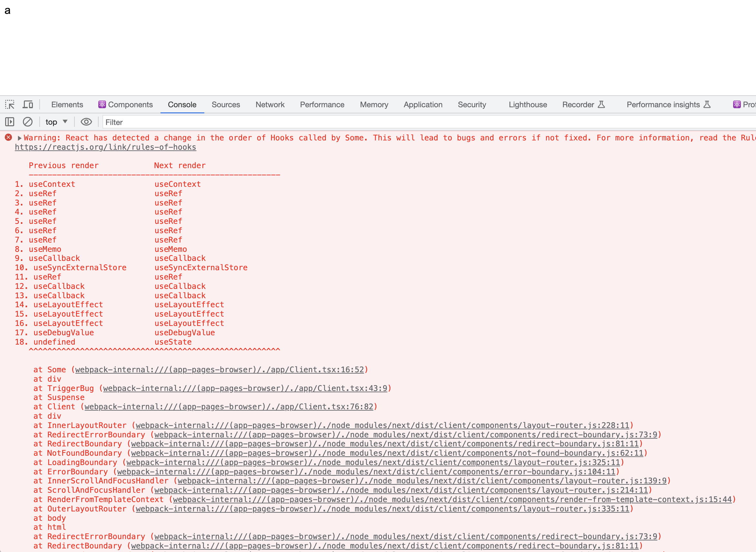The width and height of the screenshot is (756, 552).
Task: Click the red error icon beside the warning
Action: (8, 137)
